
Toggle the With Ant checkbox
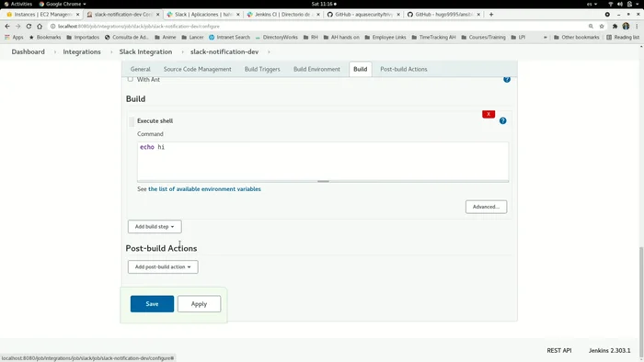131,79
